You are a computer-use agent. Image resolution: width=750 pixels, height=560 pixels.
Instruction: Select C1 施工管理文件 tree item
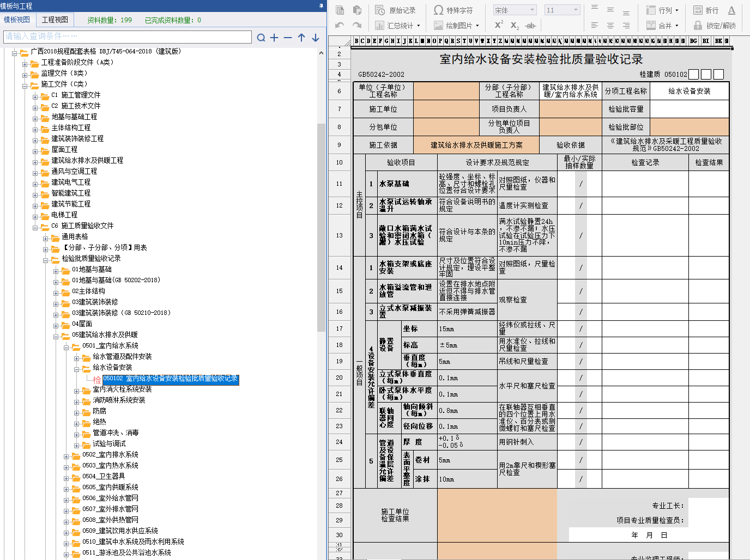(x=76, y=95)
